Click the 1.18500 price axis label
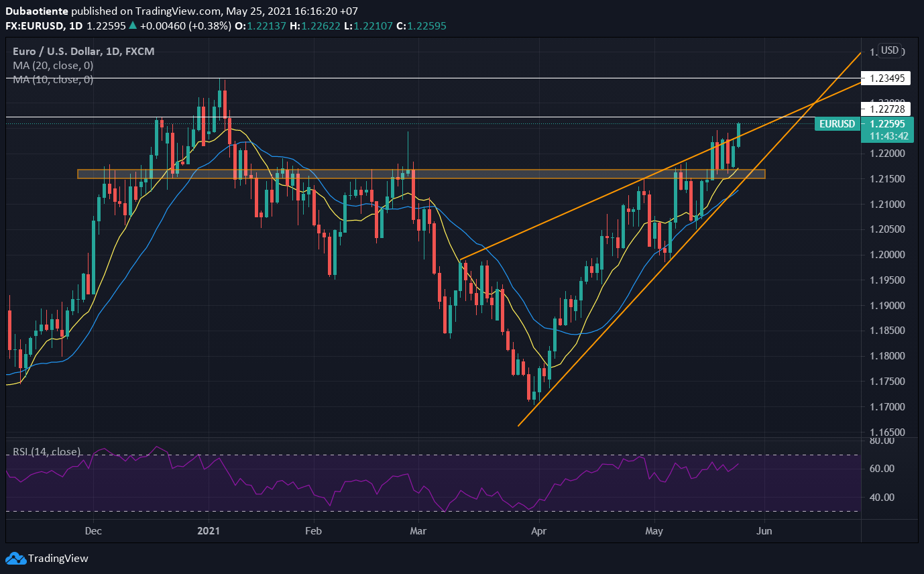Screen dimensions: 924x574 (x=886, y=331)
